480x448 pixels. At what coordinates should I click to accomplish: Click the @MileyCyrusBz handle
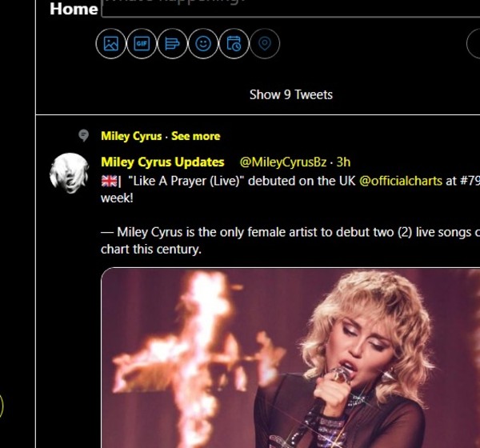click(x=284, y=162)
